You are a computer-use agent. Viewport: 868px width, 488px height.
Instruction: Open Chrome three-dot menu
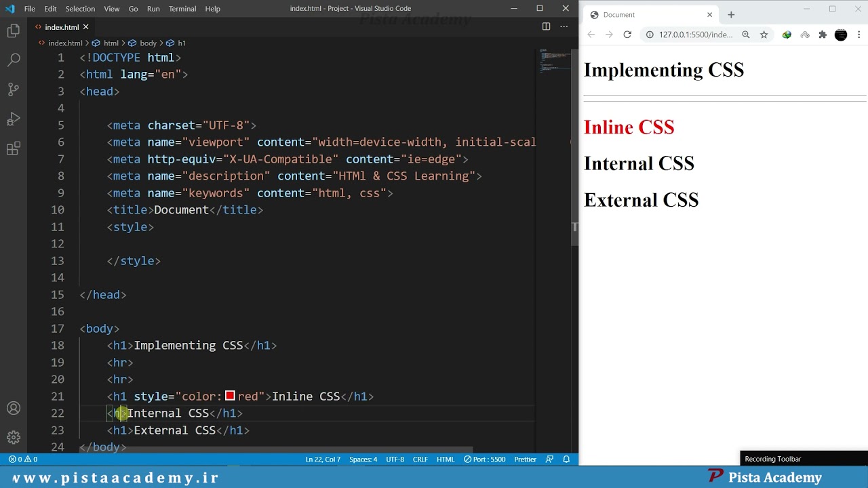pyautogui.click(x=859, y=35)
